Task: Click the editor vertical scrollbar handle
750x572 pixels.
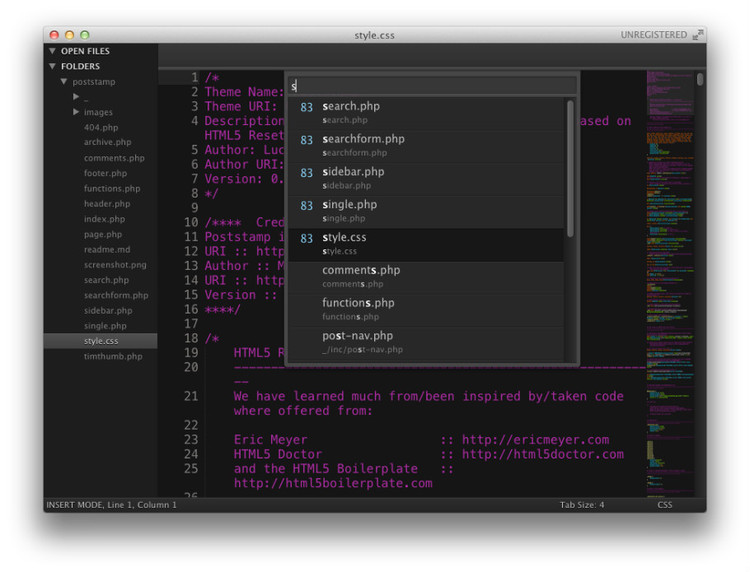Action: pyautogui.click(x=700, y=79)
